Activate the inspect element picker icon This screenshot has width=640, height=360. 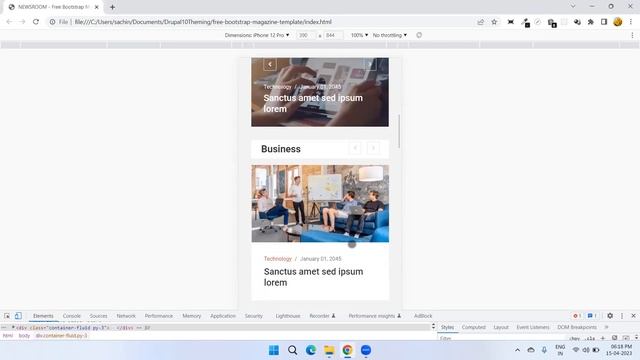coord(7,316)
